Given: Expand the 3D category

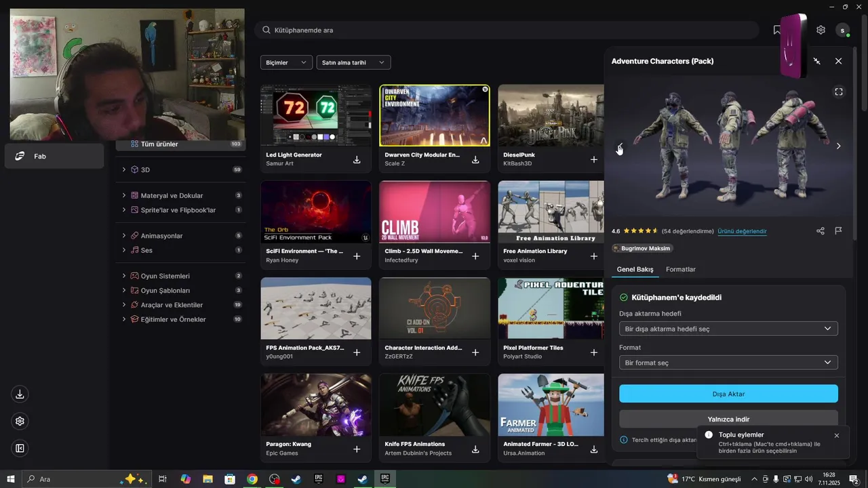Looking at the screenshot, I should tap(124, 169).
